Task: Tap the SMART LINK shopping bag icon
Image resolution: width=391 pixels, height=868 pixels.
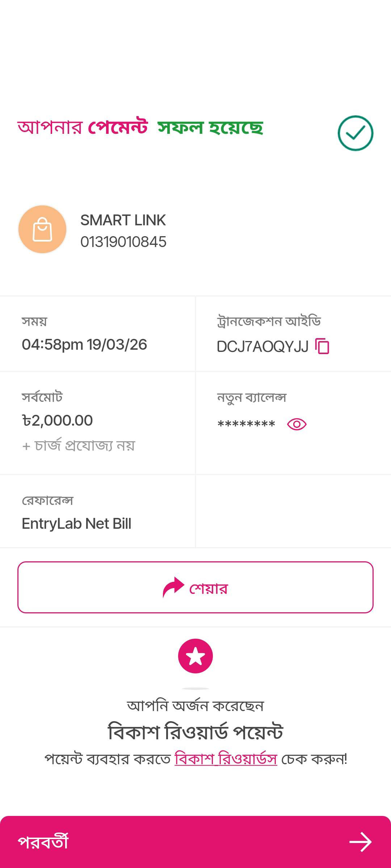Action: pos(42,229)
